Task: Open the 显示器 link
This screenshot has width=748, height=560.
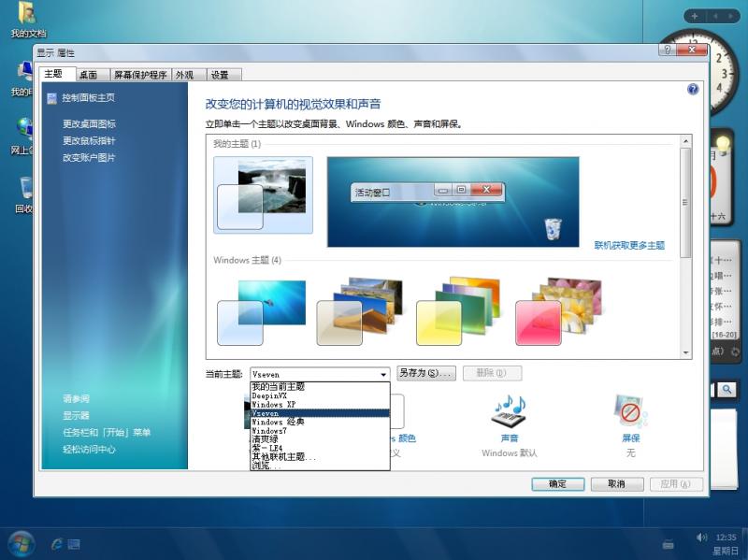Action: point(77,415)
